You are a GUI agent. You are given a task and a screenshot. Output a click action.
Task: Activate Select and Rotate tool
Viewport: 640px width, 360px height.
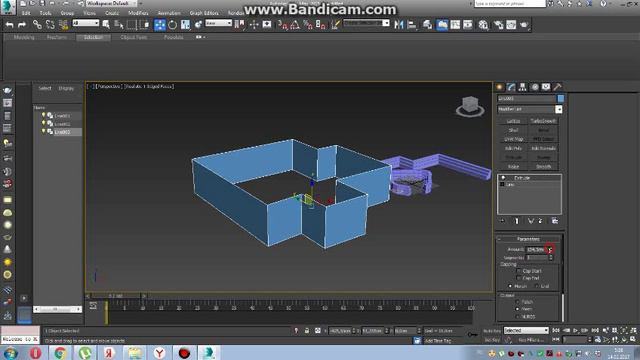[x=173, y=25]
